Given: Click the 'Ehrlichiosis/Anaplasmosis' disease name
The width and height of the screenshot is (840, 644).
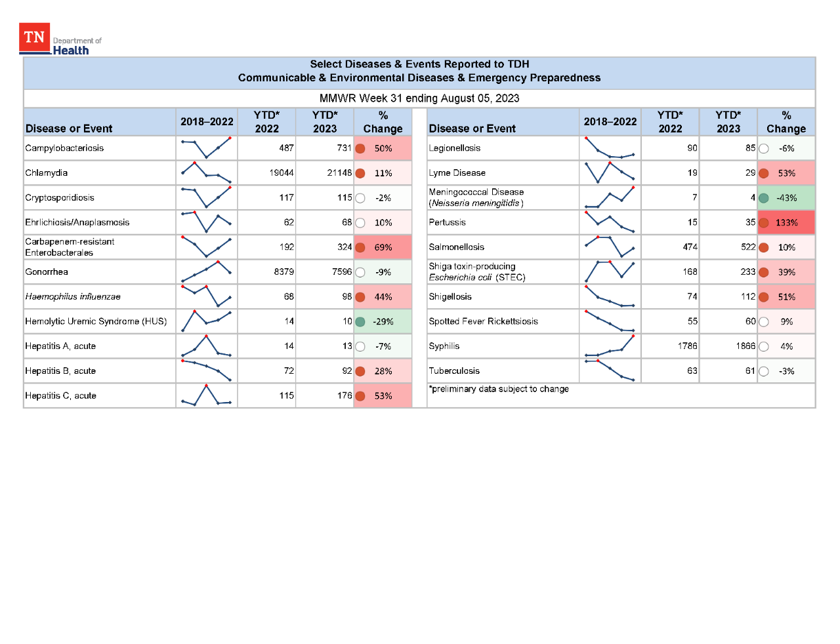Looking at the screenshot, I should (x=77, y=222).
